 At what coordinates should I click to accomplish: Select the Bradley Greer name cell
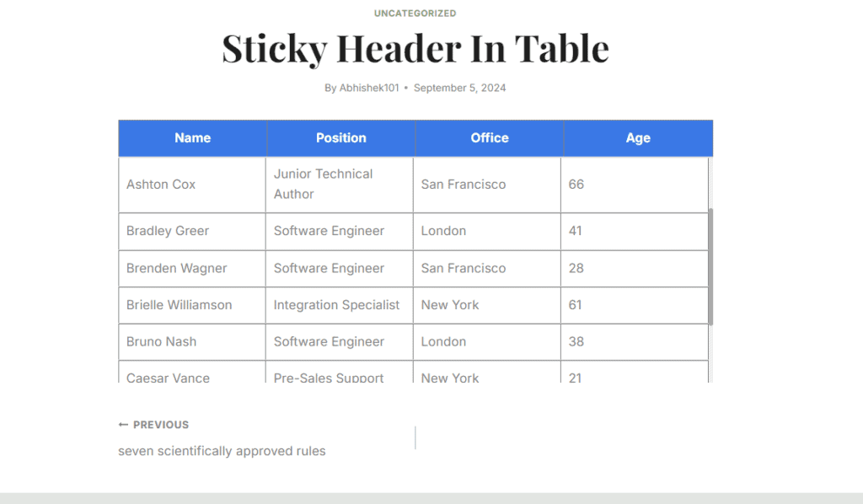click(x=192, y=232)
